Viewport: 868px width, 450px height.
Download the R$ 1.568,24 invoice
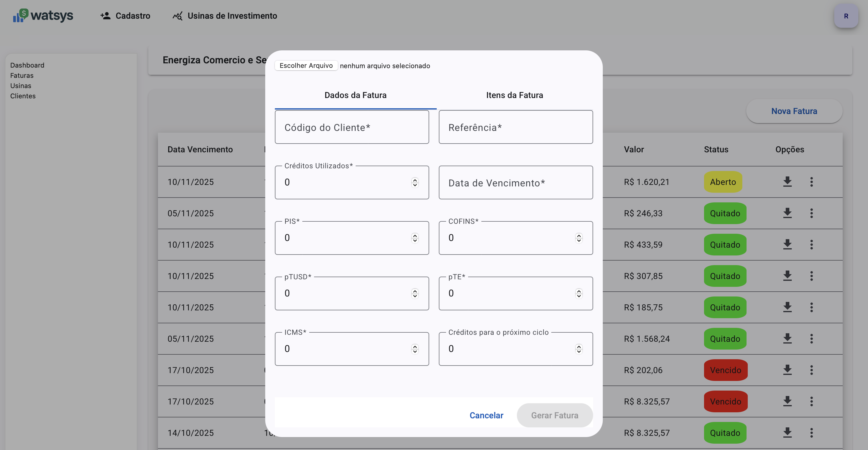(787, 338)
